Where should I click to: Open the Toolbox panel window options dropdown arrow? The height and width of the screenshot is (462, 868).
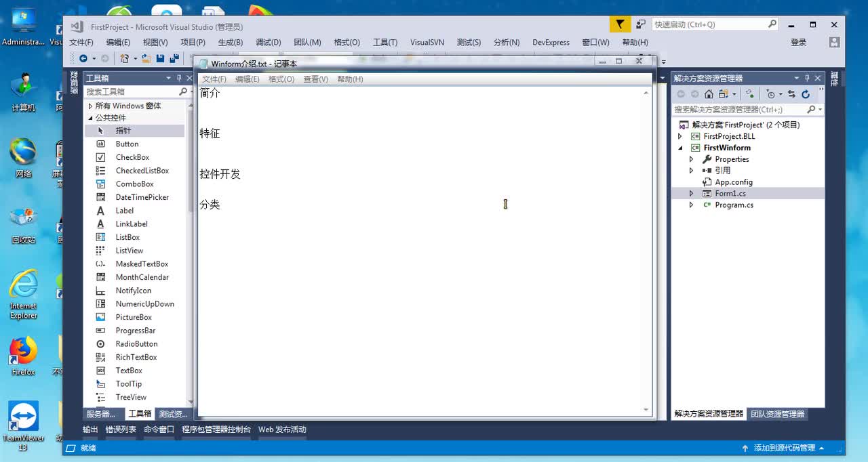point(168,78)
